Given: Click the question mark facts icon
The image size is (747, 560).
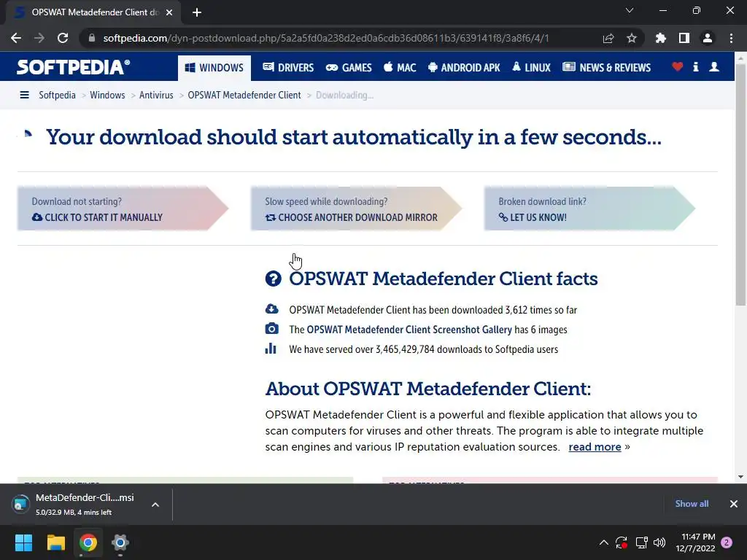Looking at the screenshot, I should point(273,279).
